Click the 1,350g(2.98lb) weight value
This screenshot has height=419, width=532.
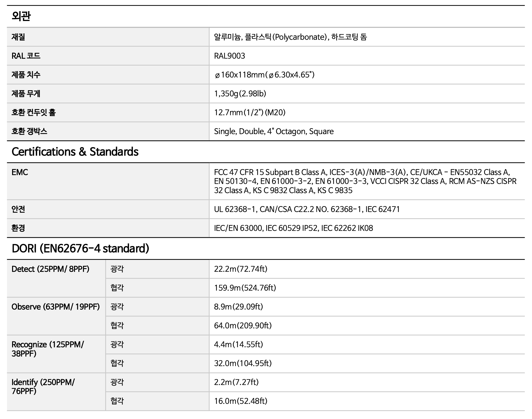pos(240,93)
